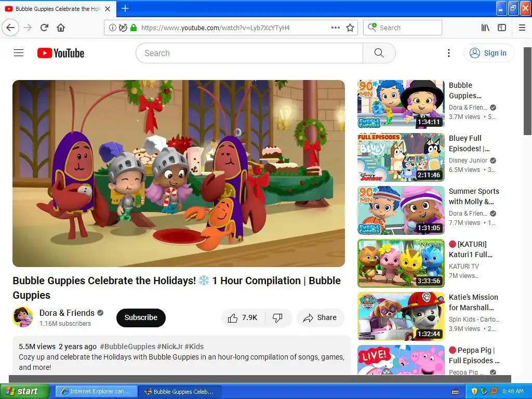532x399 pixels.
Task: Click into the YouTube search box
Action: click(x=249, y=53)
